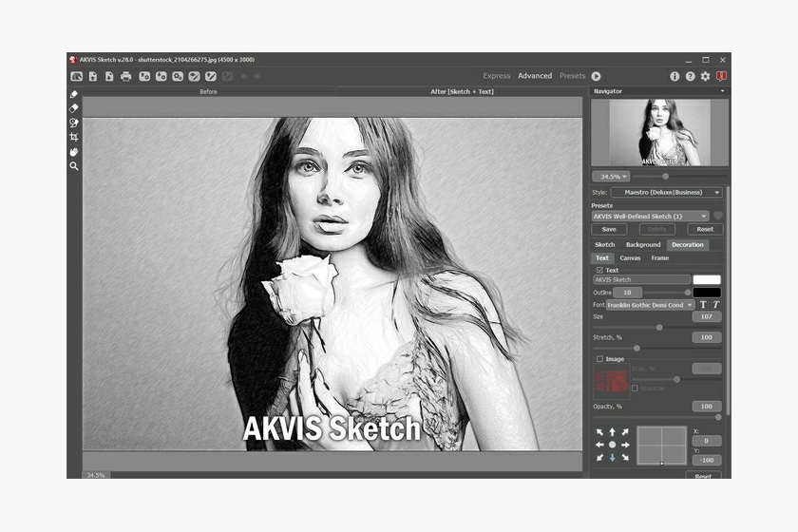Open the Sketch settings tab
This screenshot has height=532, width=798.
604,245
